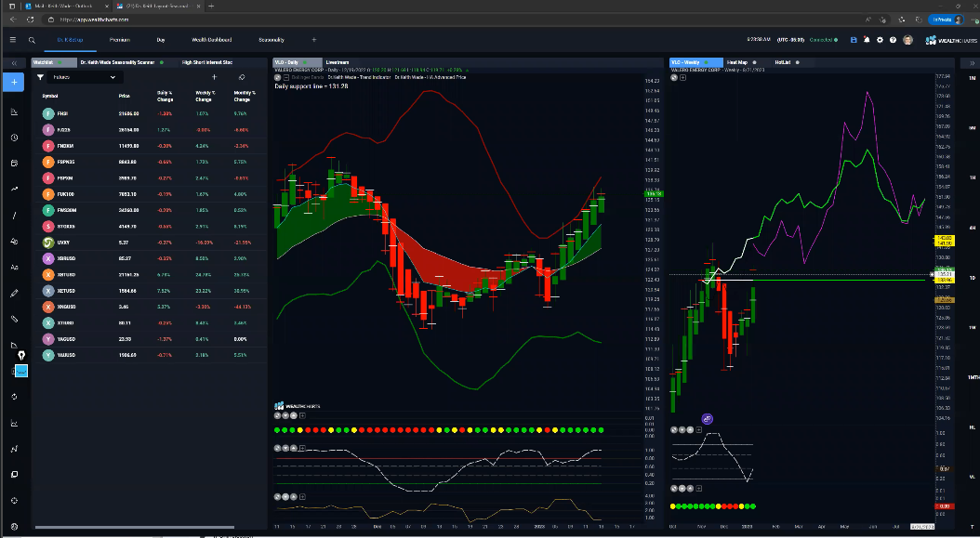Open the watchlist selector dropdown
Viewport: 980px width, 538px height.
(x=85, y=77)
